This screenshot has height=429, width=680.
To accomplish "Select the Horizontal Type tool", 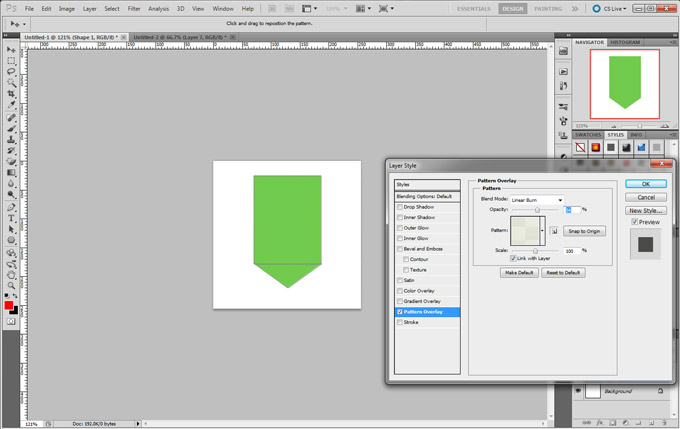I will pos(11,217).
